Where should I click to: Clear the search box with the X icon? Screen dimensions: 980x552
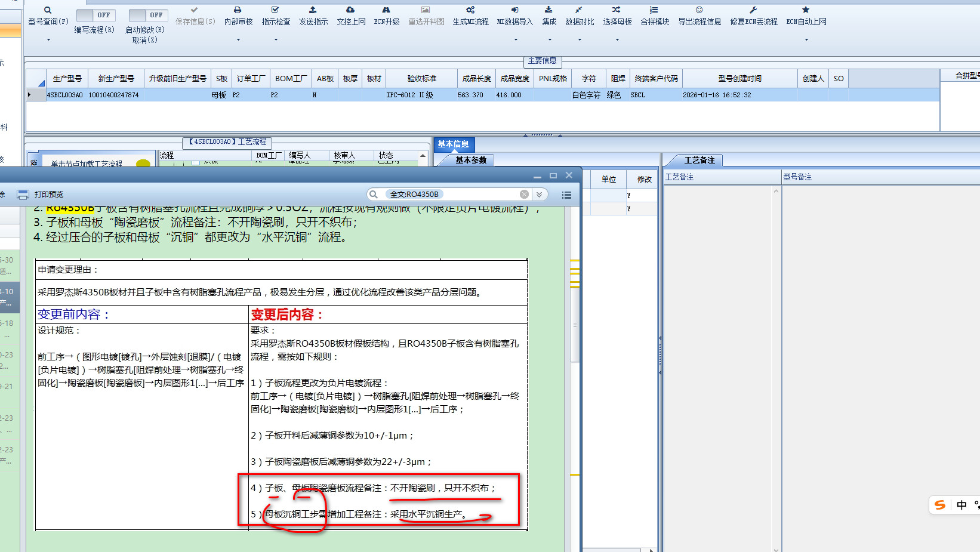524,195
